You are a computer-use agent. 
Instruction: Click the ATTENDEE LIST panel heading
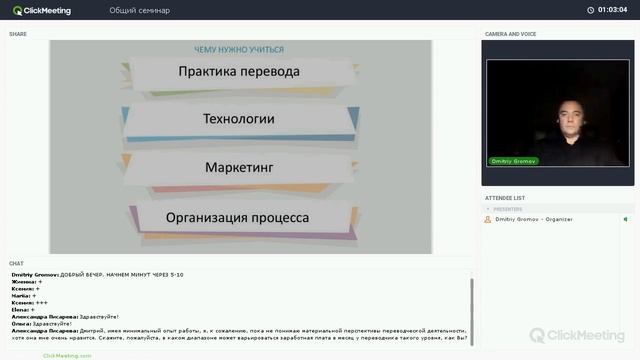505,198
